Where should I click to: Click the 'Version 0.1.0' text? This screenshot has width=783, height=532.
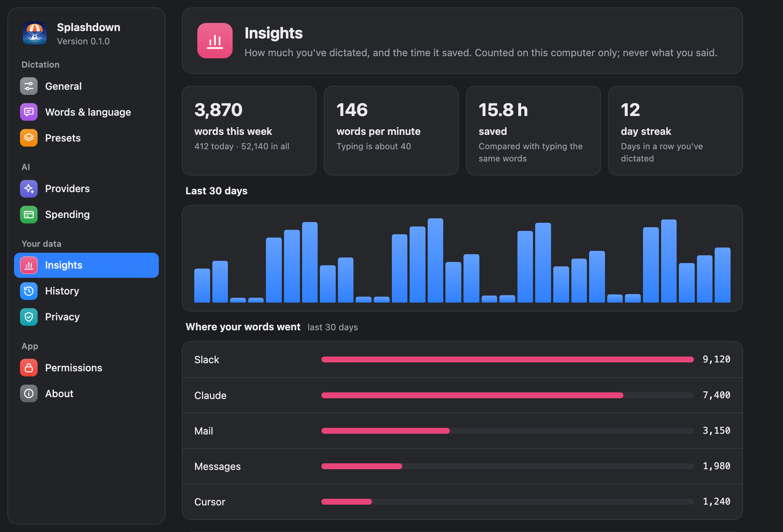(83, 41)
